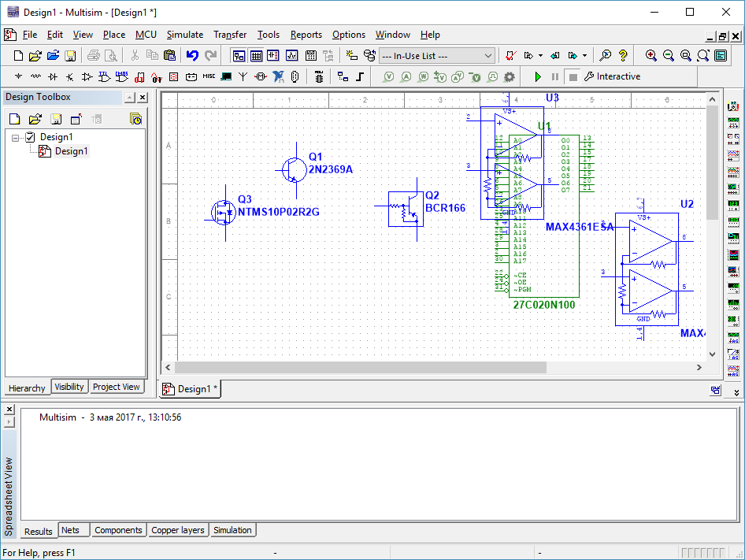This screenshot has height=560, width=745.
Task: Toggle the Spreadsheet View toolbar button
Action: click(256, 55)
